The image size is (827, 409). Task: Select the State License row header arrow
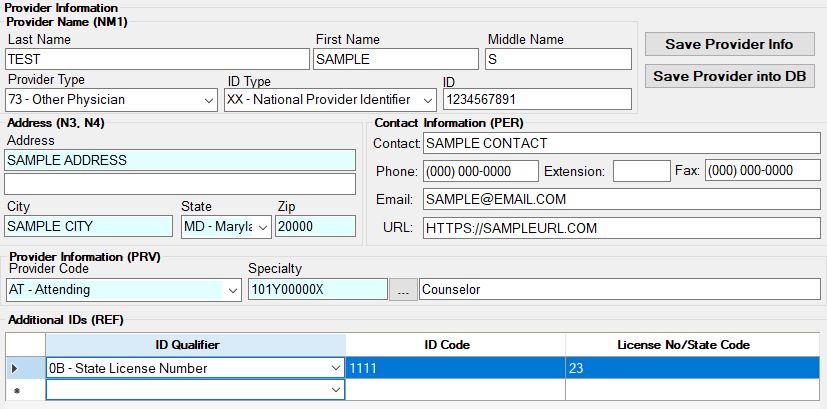(25, 368)
